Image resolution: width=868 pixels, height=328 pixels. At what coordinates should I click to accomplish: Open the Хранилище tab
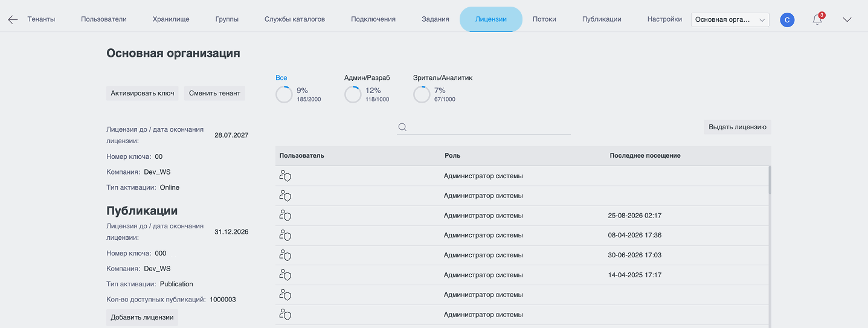pos(171,19)
